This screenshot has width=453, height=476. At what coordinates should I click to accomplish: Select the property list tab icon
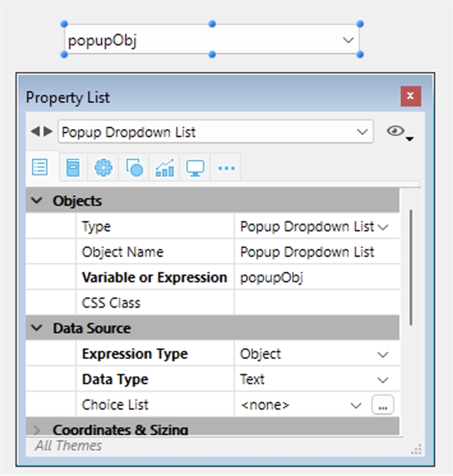coord(40,168)
